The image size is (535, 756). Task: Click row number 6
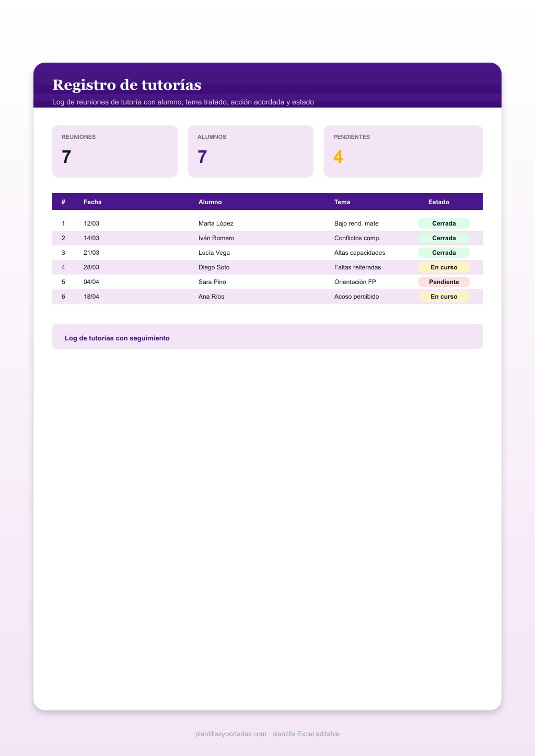63,297
